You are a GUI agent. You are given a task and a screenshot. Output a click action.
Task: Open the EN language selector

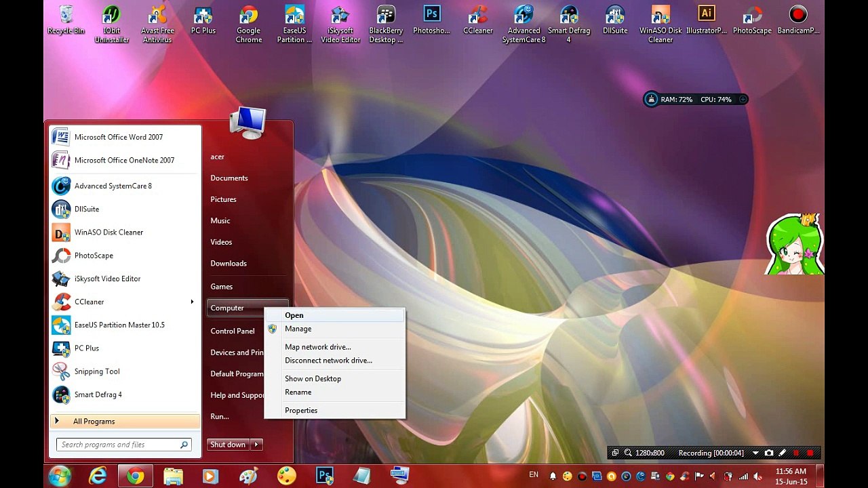[534, 475]
